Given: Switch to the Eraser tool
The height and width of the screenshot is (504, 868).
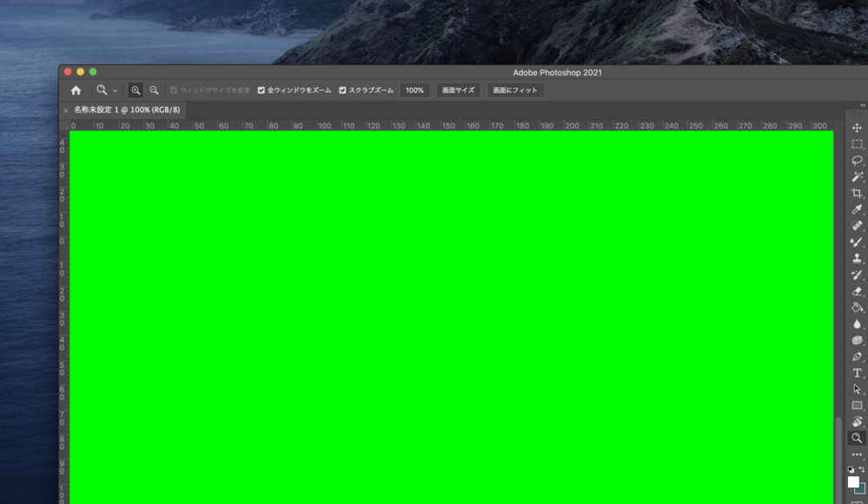Looking at the screenshot, I should pyautogui.click(x=857, y=291).
